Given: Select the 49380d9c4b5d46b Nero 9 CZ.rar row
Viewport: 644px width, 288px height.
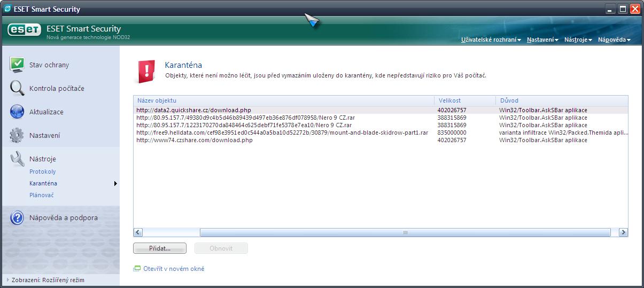Looking at the screenshot, I should 381,118.
